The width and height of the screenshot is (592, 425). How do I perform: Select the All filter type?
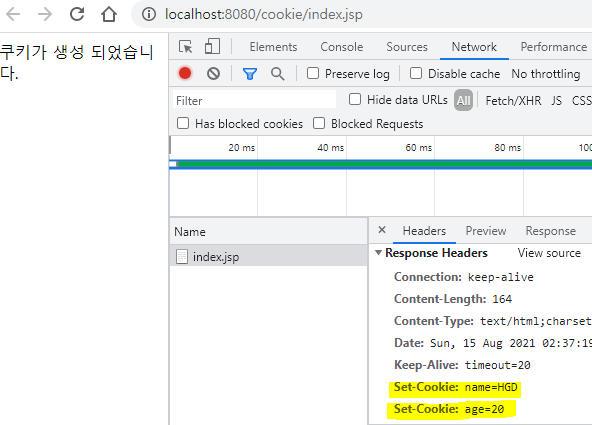pos(463,100)
